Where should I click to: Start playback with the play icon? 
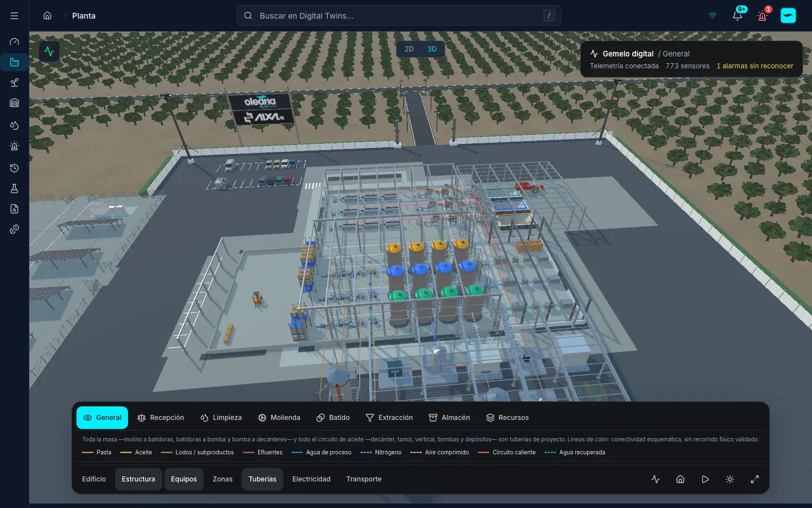pos(705,479)
